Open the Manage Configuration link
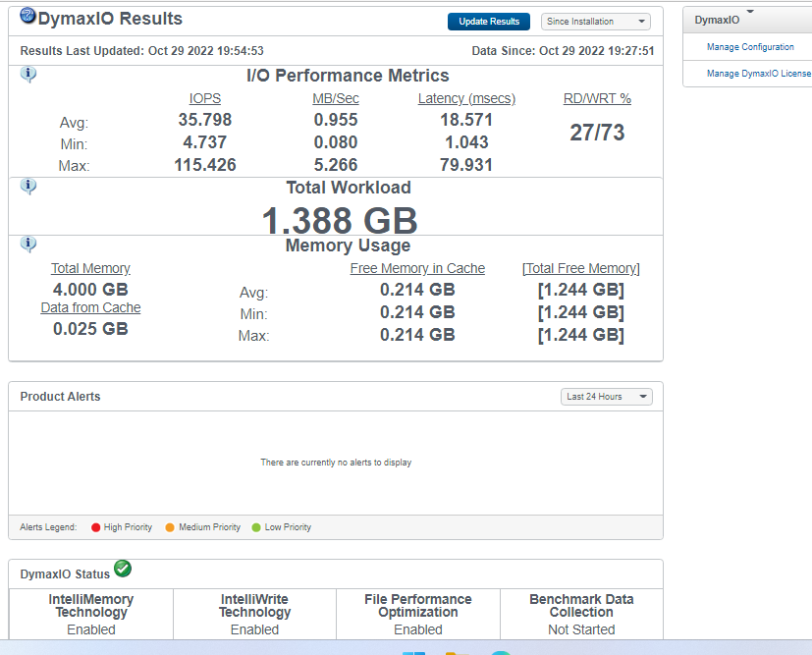812x655 pixels. pyautogui.click(x=750, y=47)
